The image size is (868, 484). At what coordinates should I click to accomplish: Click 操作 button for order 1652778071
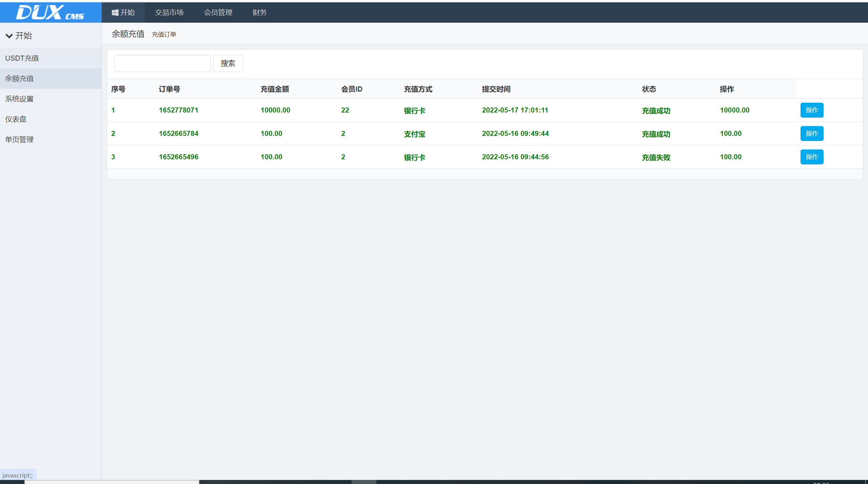[812, 110]
